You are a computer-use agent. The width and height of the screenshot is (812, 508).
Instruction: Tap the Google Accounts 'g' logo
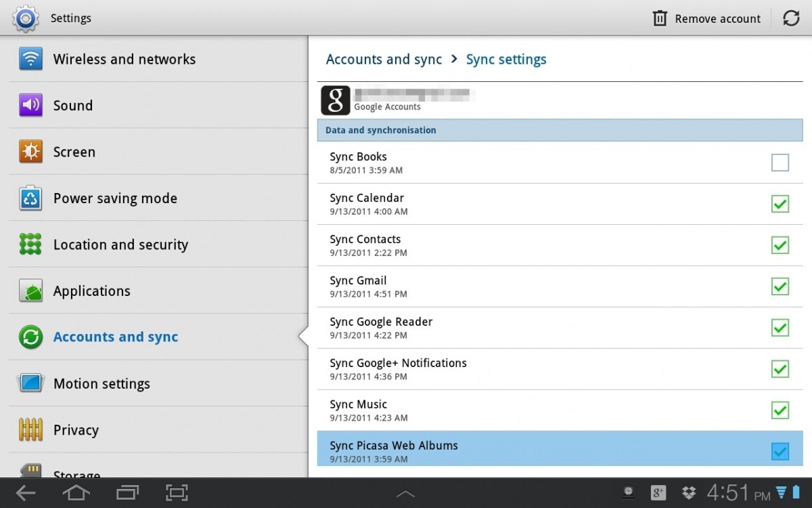click(335, 100)
